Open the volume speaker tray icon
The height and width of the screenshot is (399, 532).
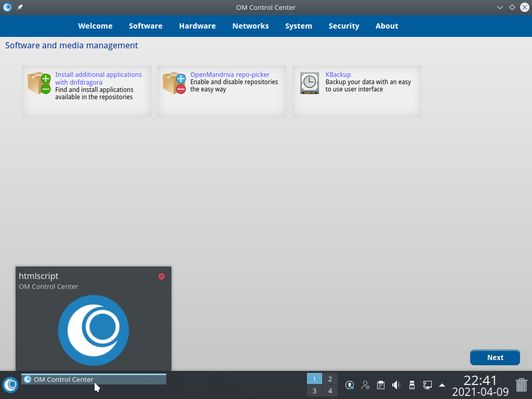396,385
